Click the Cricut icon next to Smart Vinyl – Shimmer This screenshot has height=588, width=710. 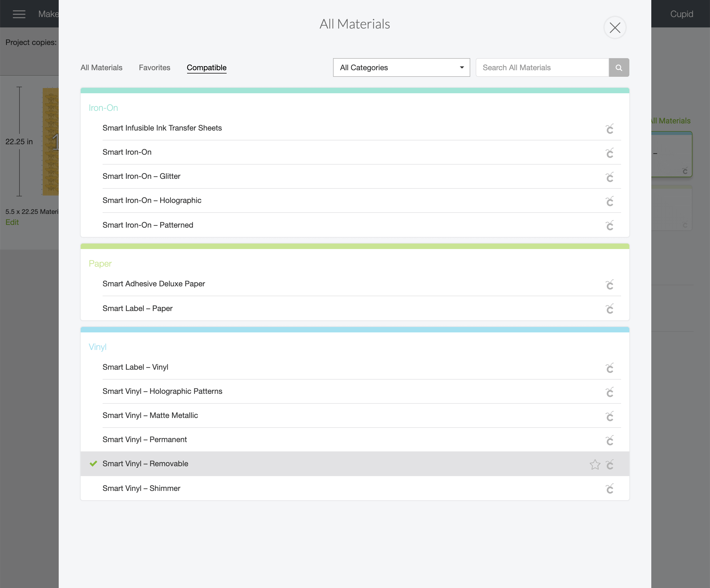(609, 489)
